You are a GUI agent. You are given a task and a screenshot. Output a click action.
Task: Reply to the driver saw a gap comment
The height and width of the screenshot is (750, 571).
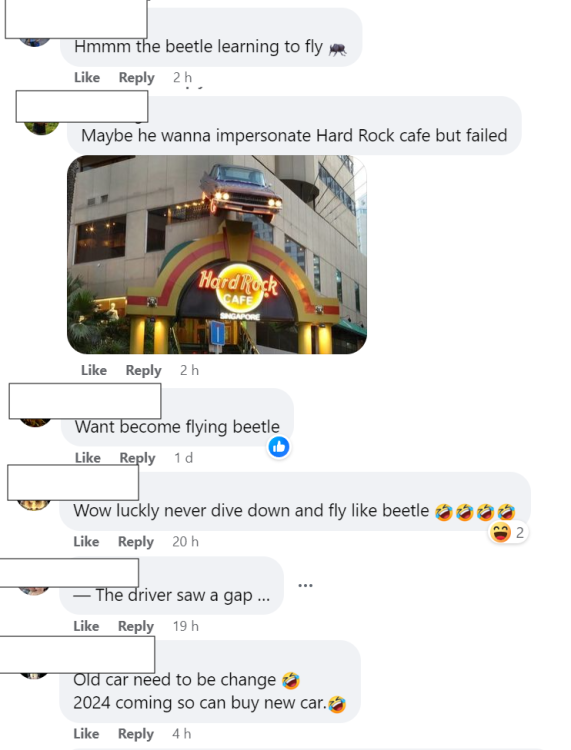pyautogui.click(x=136, y=626)
